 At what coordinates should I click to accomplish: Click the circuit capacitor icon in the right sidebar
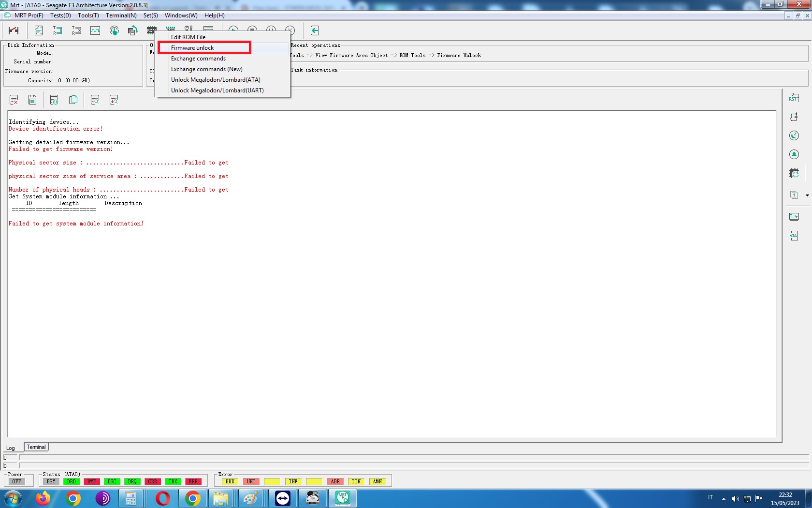click(x=794, y=117)
